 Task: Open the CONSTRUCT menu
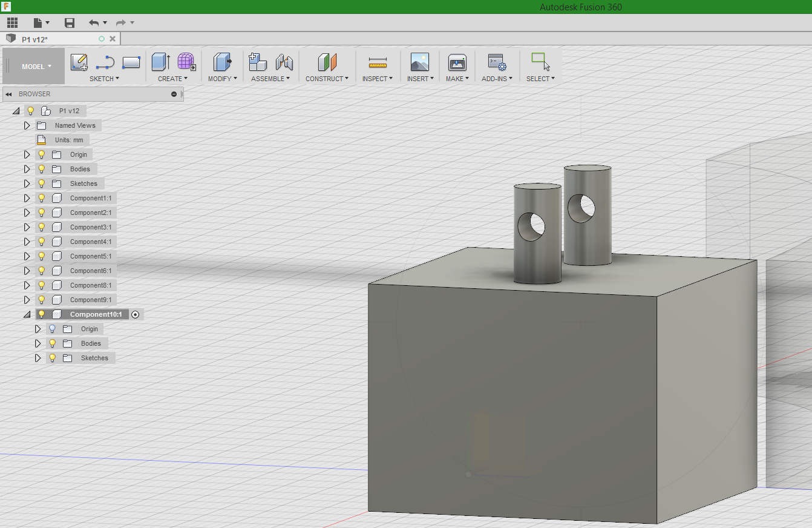[327, 79]
